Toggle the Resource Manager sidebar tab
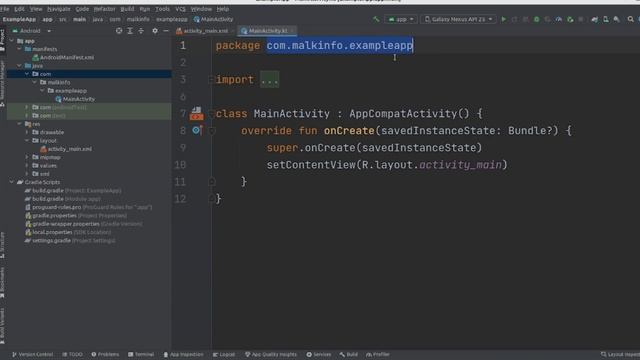The width and height of the screenshot is (640, 360). click(x=2, y=84)
